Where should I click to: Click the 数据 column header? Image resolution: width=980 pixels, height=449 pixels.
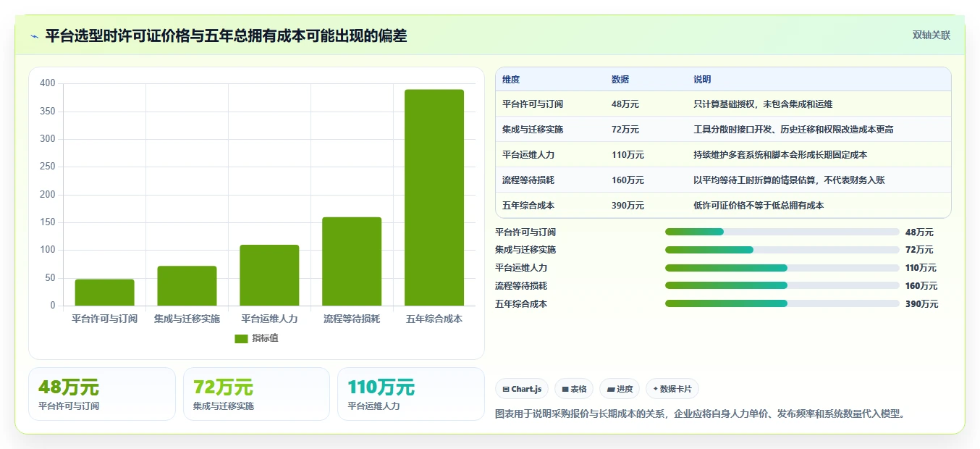pos(620,80)
